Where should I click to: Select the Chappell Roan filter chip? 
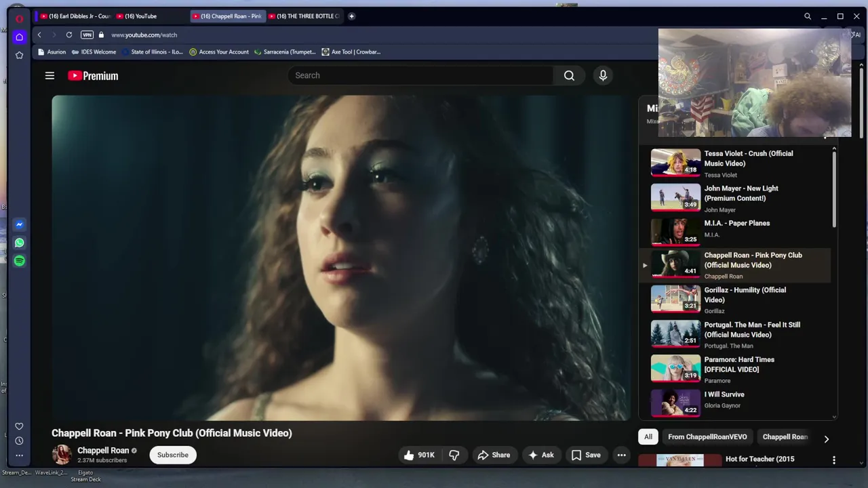pyautogui.click(x=785, y=437)
